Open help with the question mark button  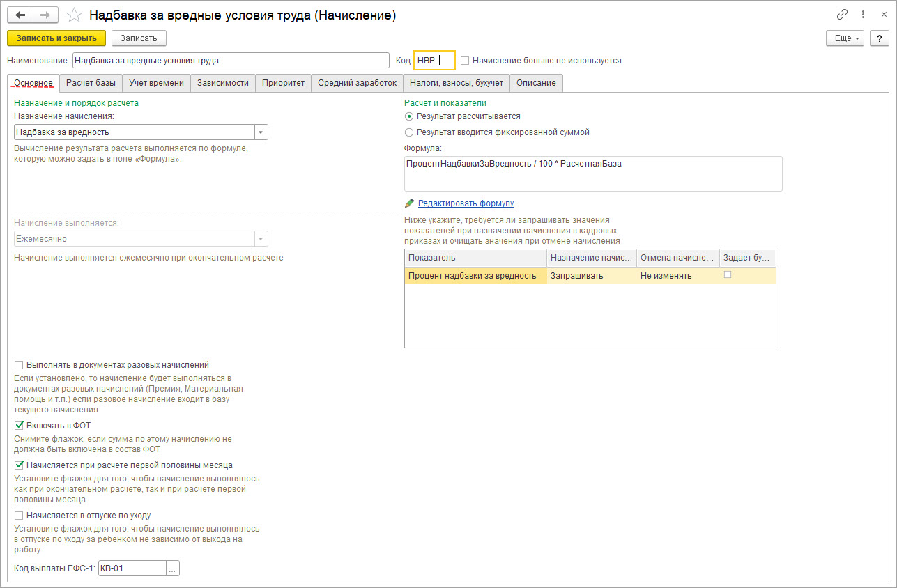(880, 38)
